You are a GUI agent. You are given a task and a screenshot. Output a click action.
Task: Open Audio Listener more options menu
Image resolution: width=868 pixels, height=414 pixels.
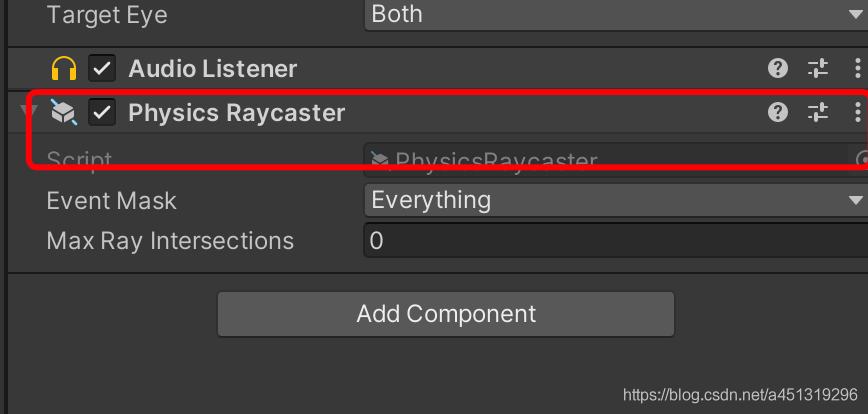[857, 68]
